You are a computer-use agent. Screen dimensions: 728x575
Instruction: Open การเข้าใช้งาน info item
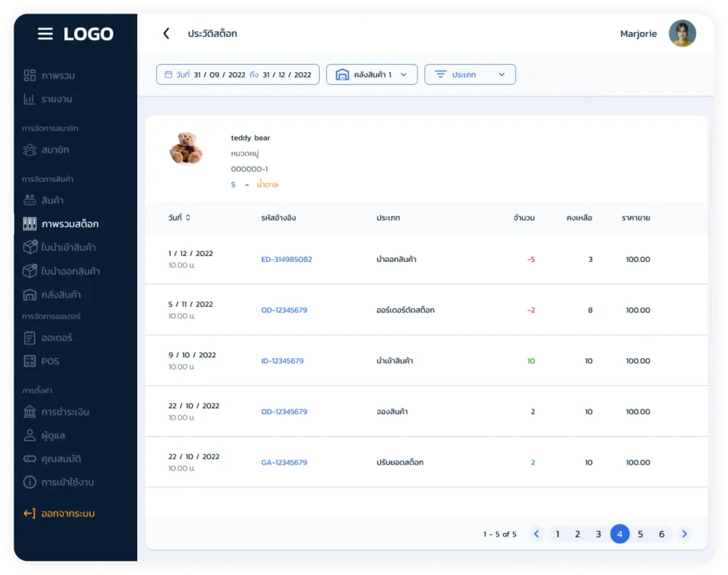point(59,482)
